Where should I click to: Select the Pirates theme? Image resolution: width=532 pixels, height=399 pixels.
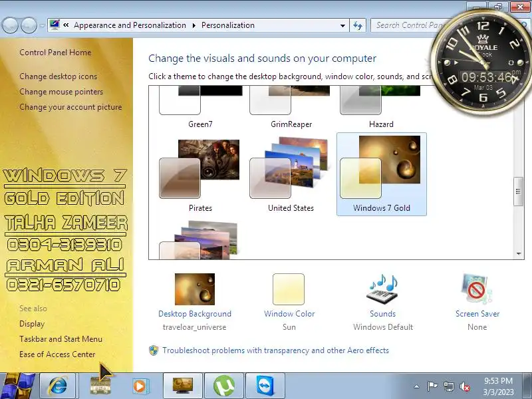coord(200,174)
